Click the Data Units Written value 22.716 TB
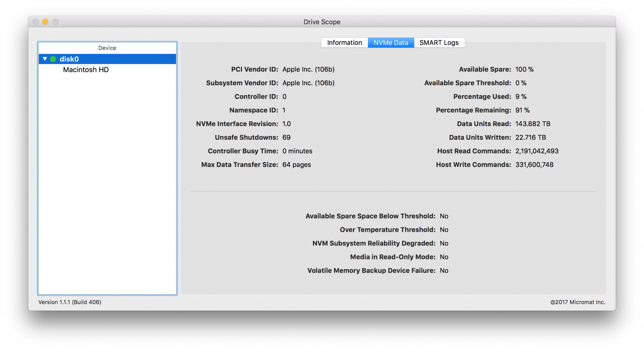The height and width of the screenshot is (351, 644). pos(530,137)
